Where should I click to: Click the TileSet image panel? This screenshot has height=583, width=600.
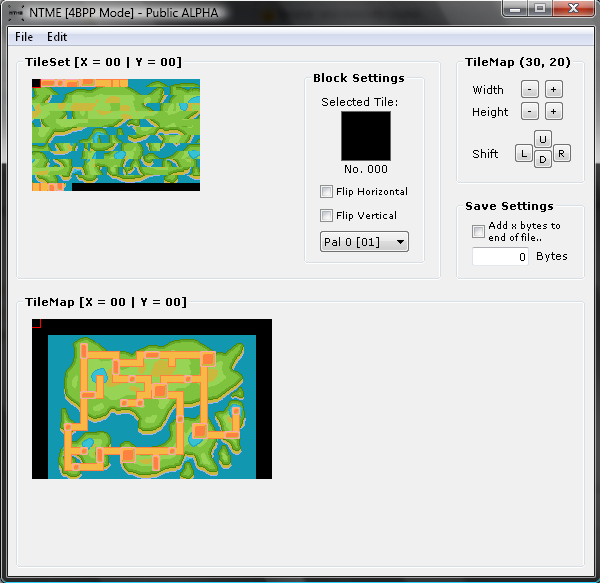pos(116,135)
